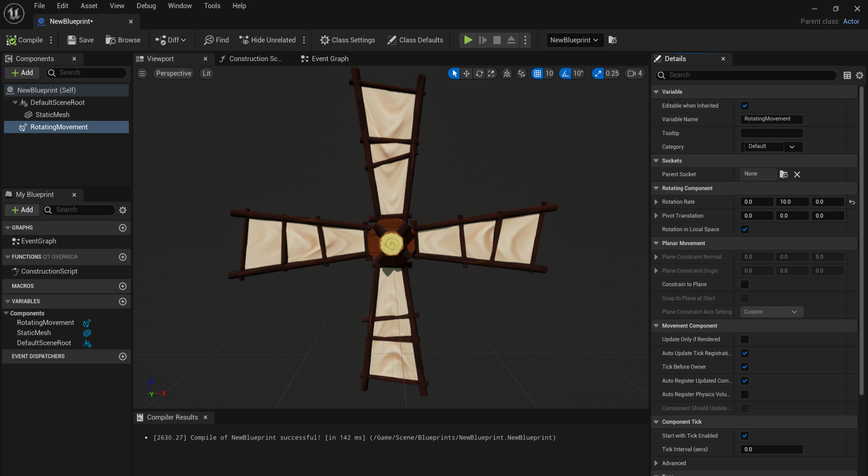Select the rotate gizmo tool in viewport
This screenshot has height=476, width=868.
479,73
